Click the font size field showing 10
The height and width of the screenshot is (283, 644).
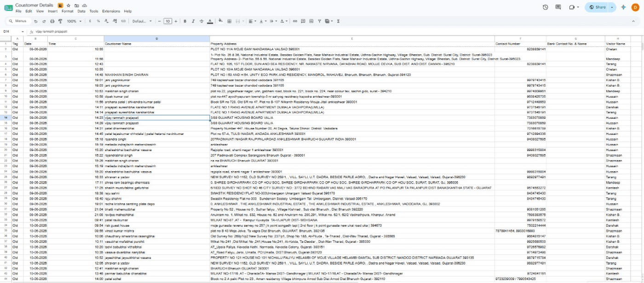(168, 21)
